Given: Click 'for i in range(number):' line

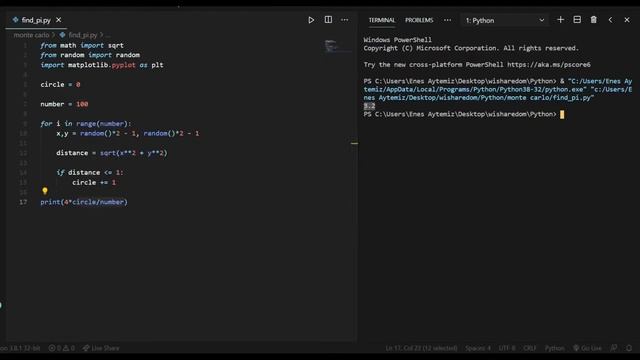Looking at the screenshot, I should click(86, 124).
